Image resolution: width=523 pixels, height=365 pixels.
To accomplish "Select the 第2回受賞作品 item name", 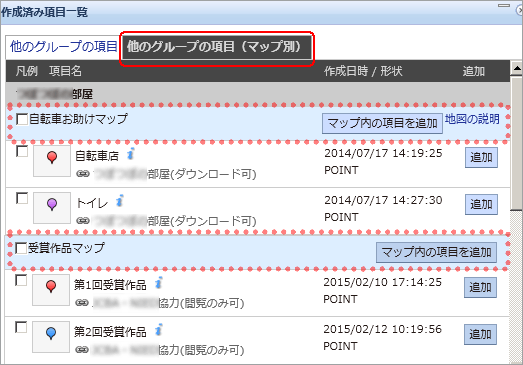I will [110, 332].
